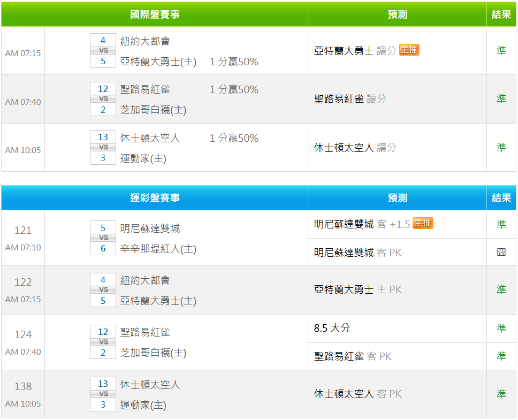Click 休士頓太空人 team in game 138
Image resolution: width=518 pixels, height=420 pixels.
click(x=150, y=384)
